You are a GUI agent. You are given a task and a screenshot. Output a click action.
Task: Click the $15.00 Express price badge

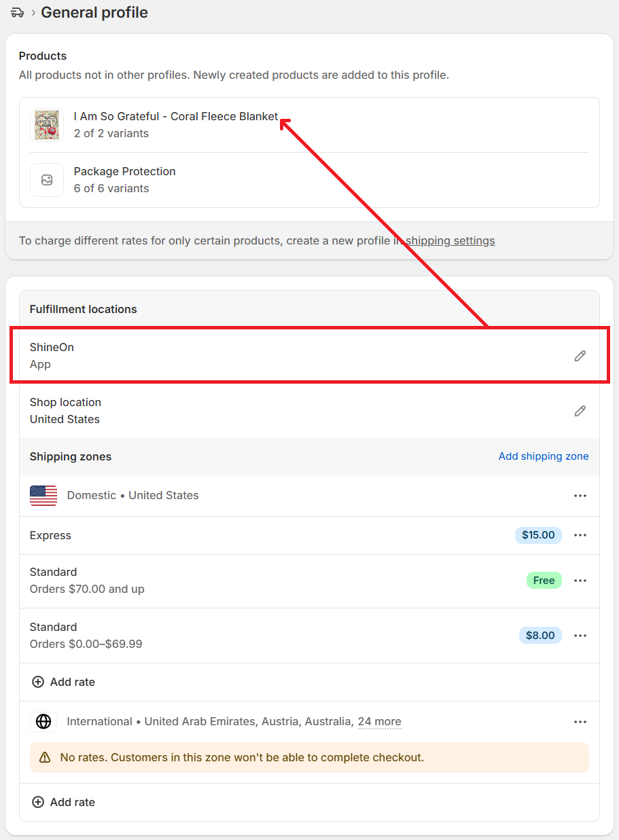pos(538,535)
